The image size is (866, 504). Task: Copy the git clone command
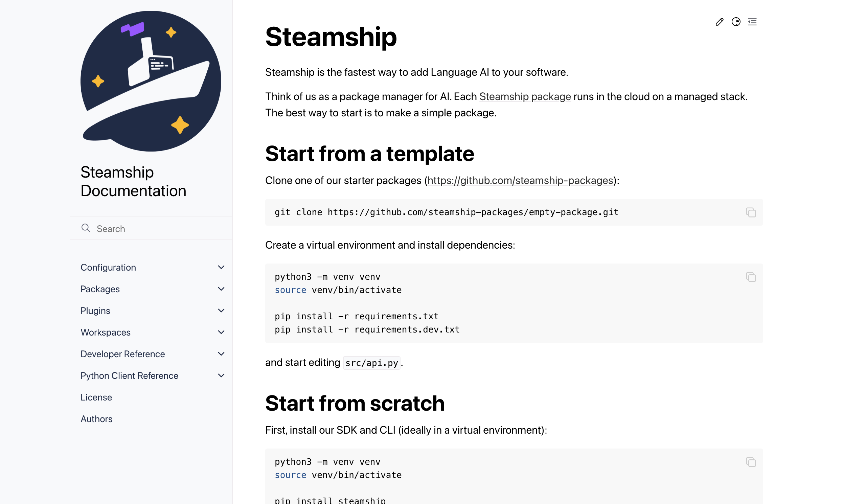(x=751, y=212)
